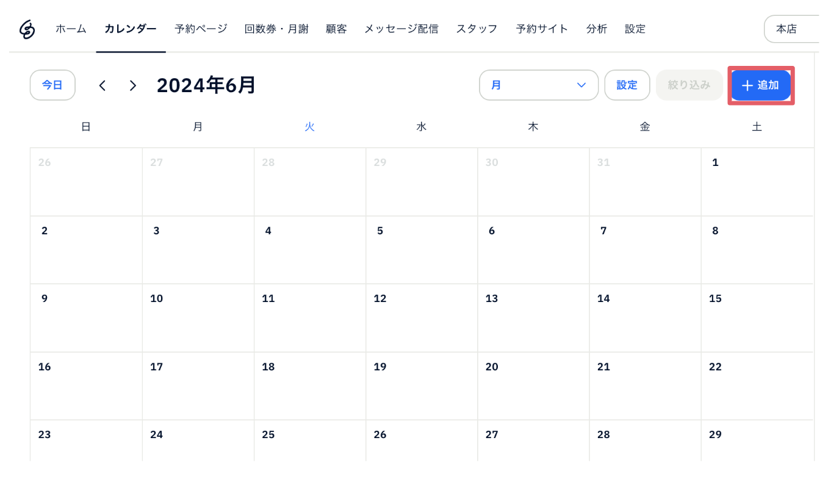Select June 16 cell
Screen dimensions: 831x504
(86, 386)
